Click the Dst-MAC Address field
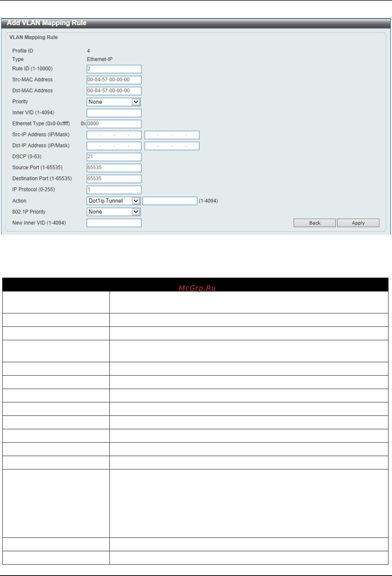This screenshot has width=392, height=576. click(114, 91)
